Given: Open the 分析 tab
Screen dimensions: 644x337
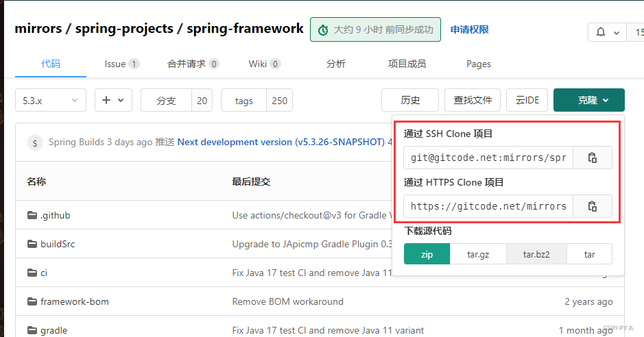Looking at the screenshot, I should 336,64.
